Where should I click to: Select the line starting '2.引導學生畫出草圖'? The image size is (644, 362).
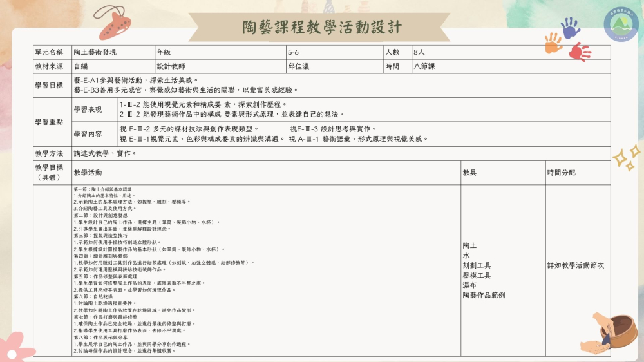pyautogui.click(x=122, y=229)
